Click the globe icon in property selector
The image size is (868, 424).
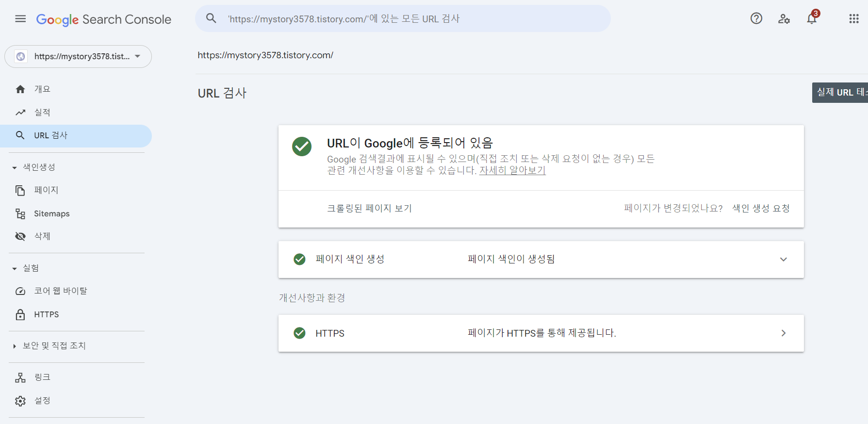21,56
